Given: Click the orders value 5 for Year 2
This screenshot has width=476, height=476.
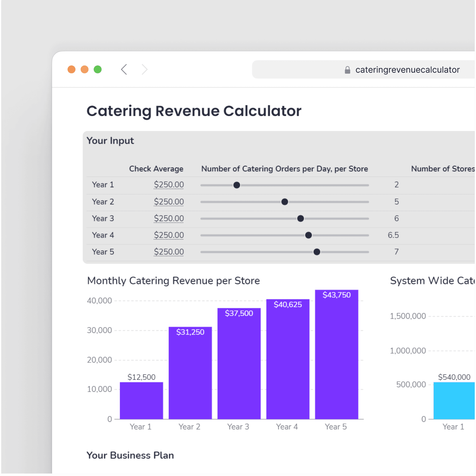Looking at the screenshot, I should point(397,202).
